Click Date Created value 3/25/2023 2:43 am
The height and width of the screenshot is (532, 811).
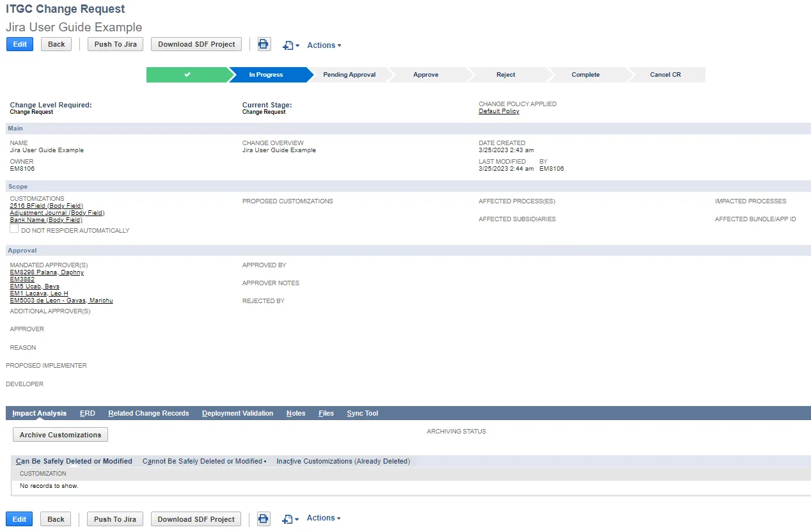click(x=506, y=150)
